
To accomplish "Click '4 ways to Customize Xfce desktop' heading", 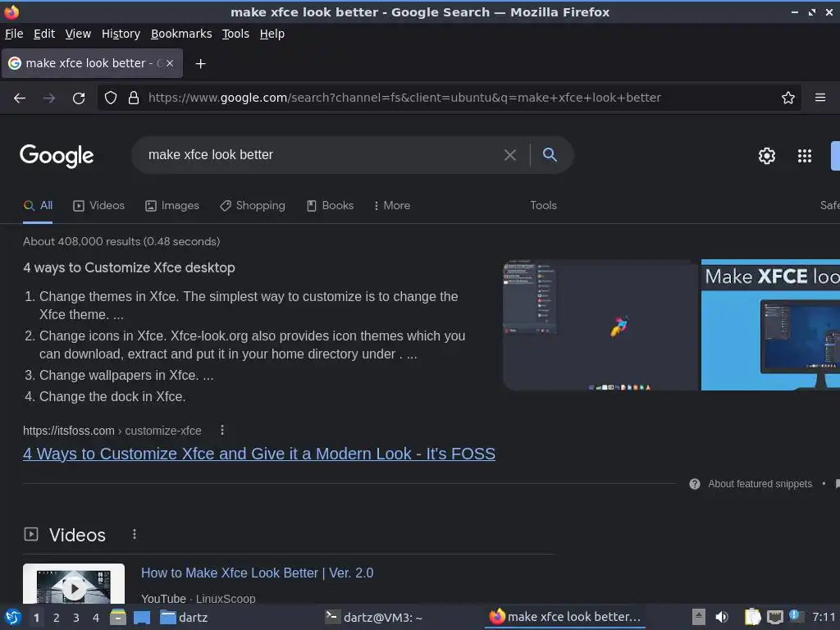I will coord(129,268).
